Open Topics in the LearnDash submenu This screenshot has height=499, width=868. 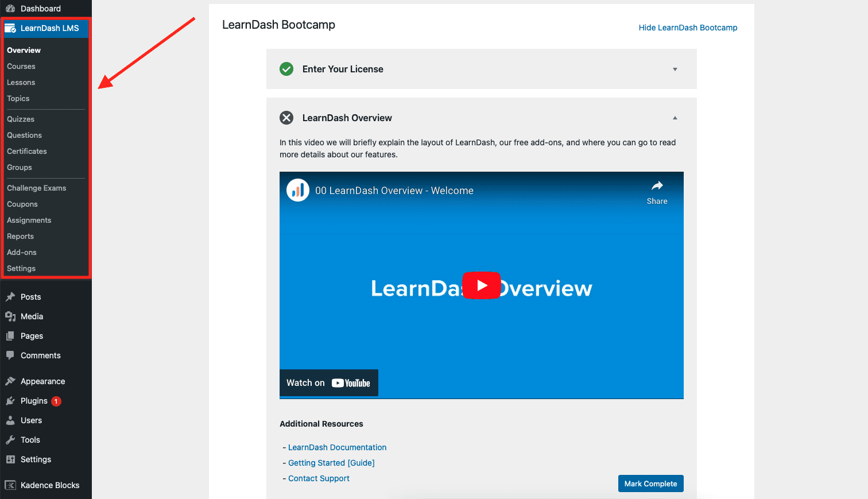click(x=18, y=98)
